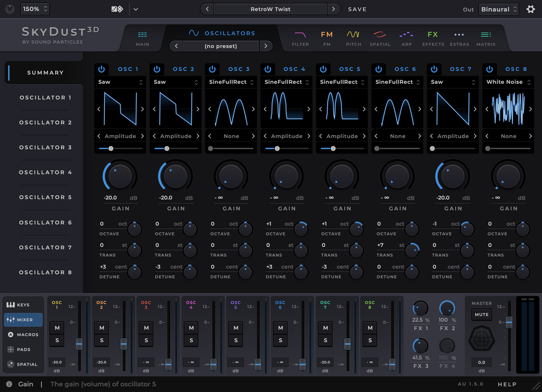Go to previous global preset arrow
Screen dimensions: 542x392
coord(207,9)
